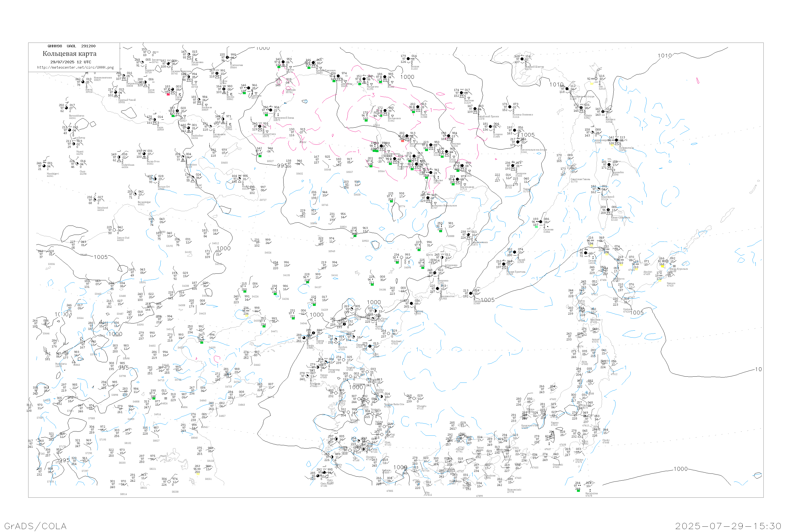Click the Hachijojima 47678 station label
The width and height of the screenshot is (798, 532).
coord(591,495)
